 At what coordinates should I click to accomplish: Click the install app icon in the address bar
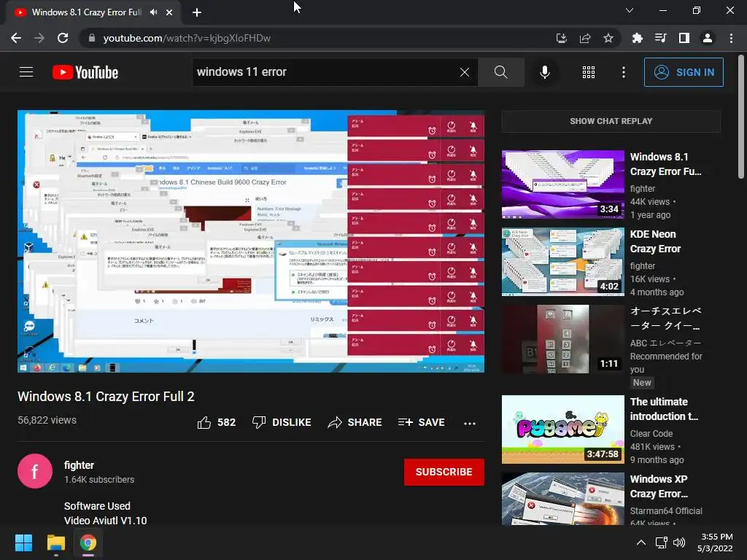point(562,38)
